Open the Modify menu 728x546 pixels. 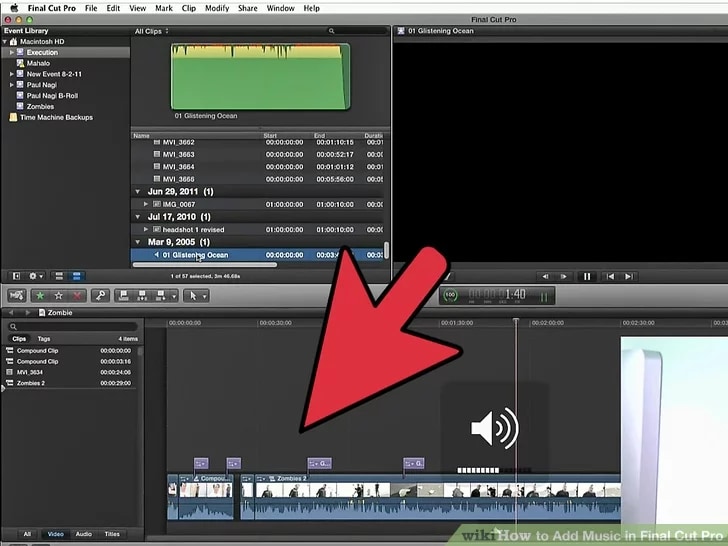pos(217,8)
